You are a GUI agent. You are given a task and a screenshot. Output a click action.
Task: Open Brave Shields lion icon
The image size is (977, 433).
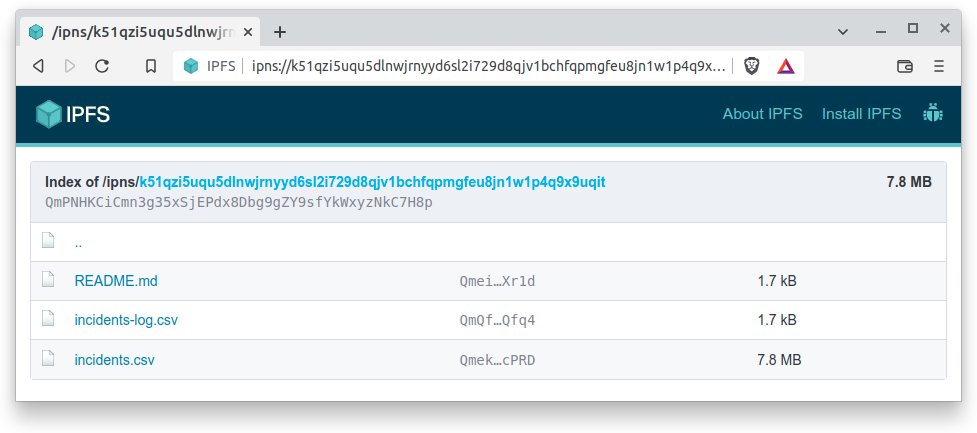(752, 66)
